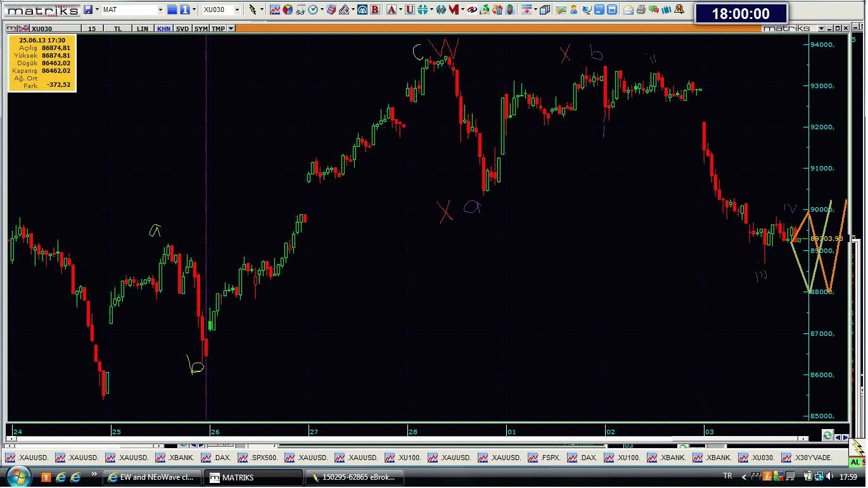
Task: Click the clock icon in toolbar
Action: 312,10
